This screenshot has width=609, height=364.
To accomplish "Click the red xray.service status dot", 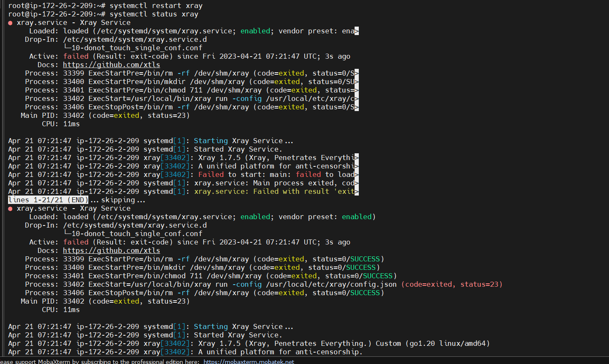I will (x=10, y=22).
